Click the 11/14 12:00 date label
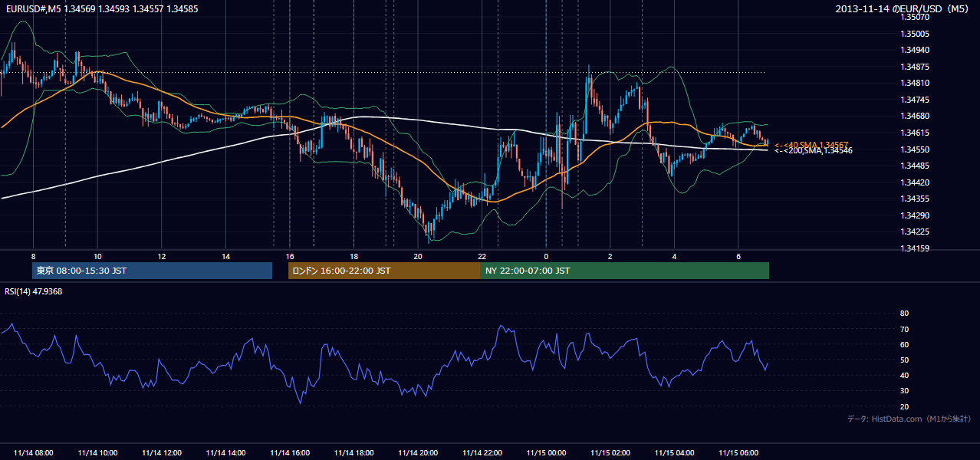This screenshot has width=980, height=460. click(x=161, y=453)
